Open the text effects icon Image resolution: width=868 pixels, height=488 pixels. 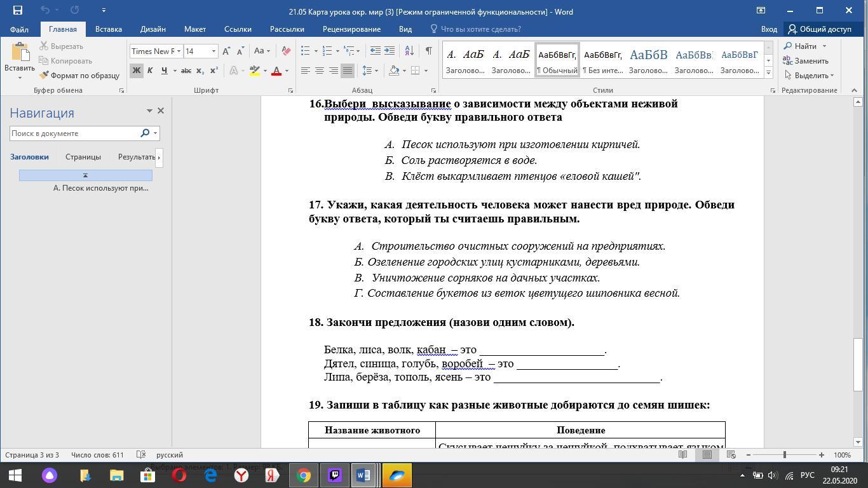point(234,71)
